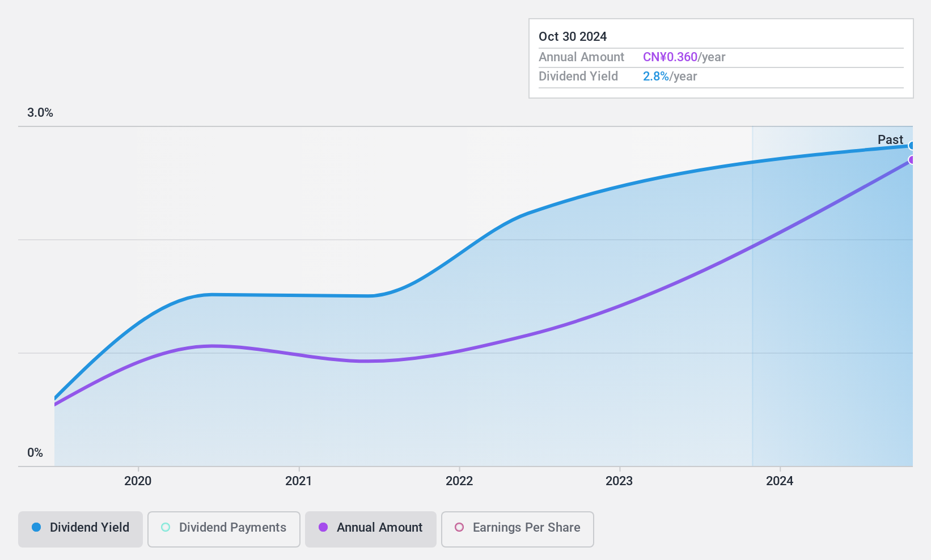Click the 2024 x-axis label
The height and width of the screenshot is (560, 931).
click(x=780, y=481)
